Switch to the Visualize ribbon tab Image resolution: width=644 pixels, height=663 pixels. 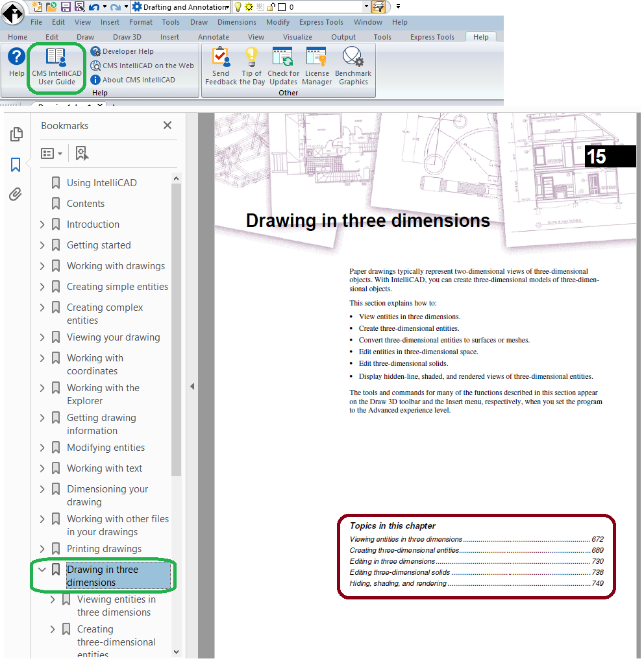tap(297, 37)
